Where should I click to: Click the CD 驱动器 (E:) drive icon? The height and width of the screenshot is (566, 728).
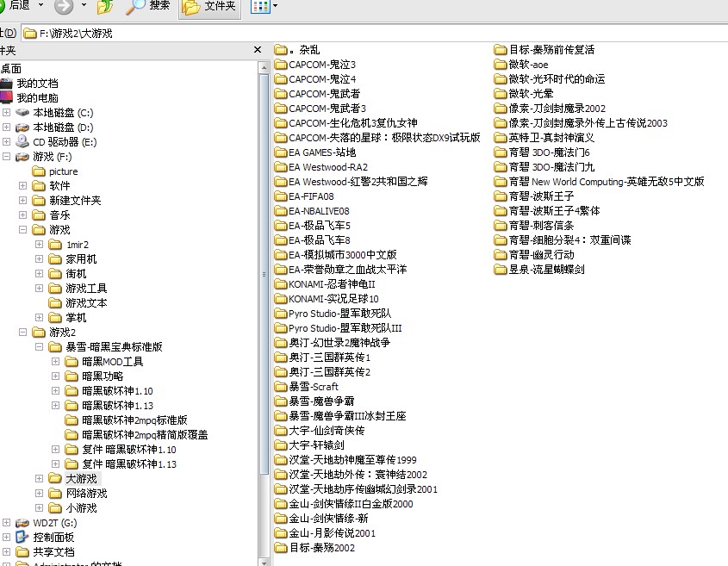22,142
